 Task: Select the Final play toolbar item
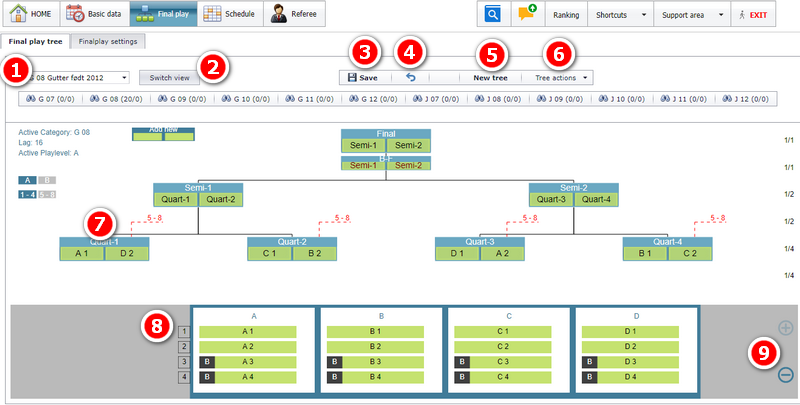coord(163,14)
